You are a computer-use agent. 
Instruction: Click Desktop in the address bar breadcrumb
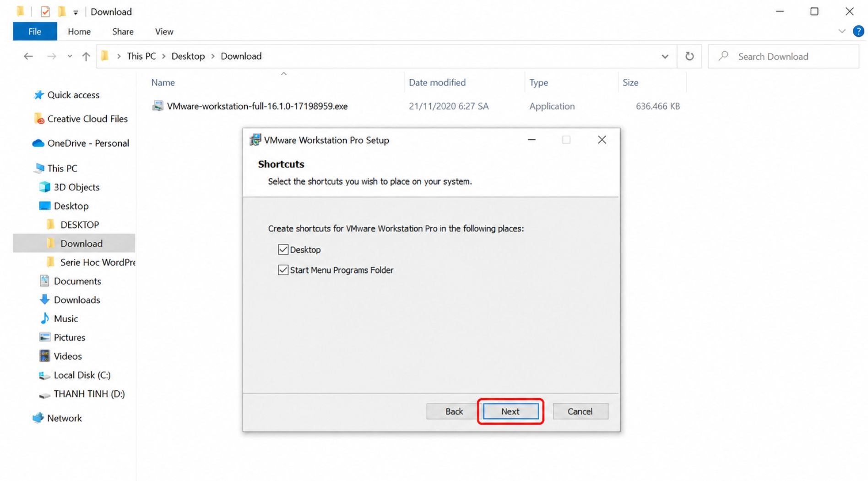(x=188, y=56)
